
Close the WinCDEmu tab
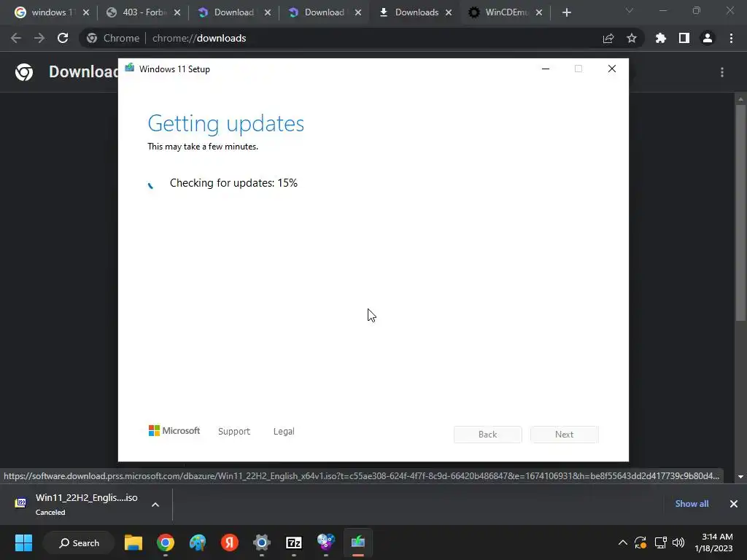539,12
